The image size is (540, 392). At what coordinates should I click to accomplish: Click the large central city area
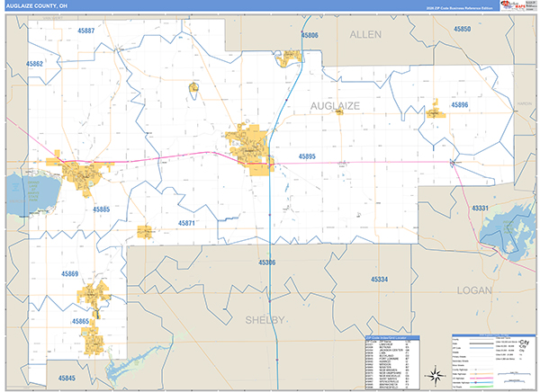[249, 148]
